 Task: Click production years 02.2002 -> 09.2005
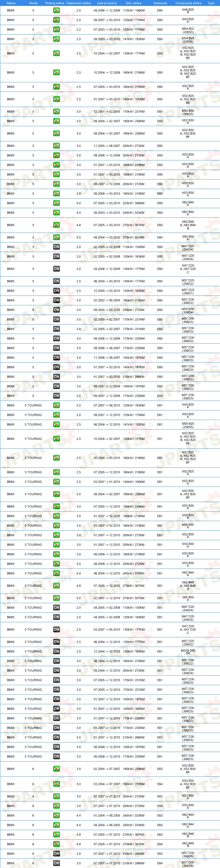tap(107, 300)
